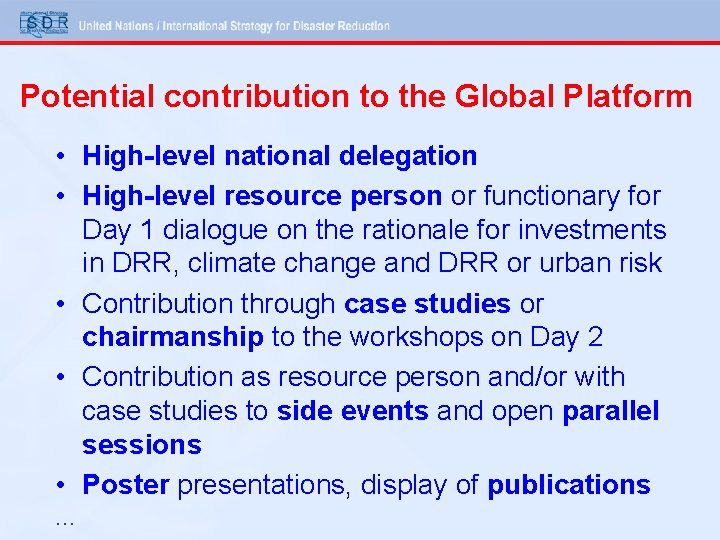Screen dimensions: 720x540
Task: Click the bold text 'High-level resource person'
Action: [x=262, y=196]
